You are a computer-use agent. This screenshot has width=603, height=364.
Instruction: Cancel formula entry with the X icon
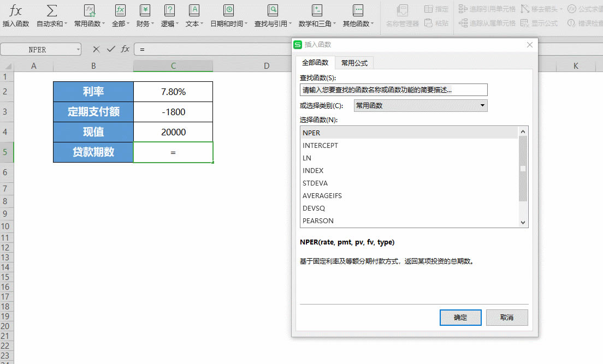pos(96,49)
